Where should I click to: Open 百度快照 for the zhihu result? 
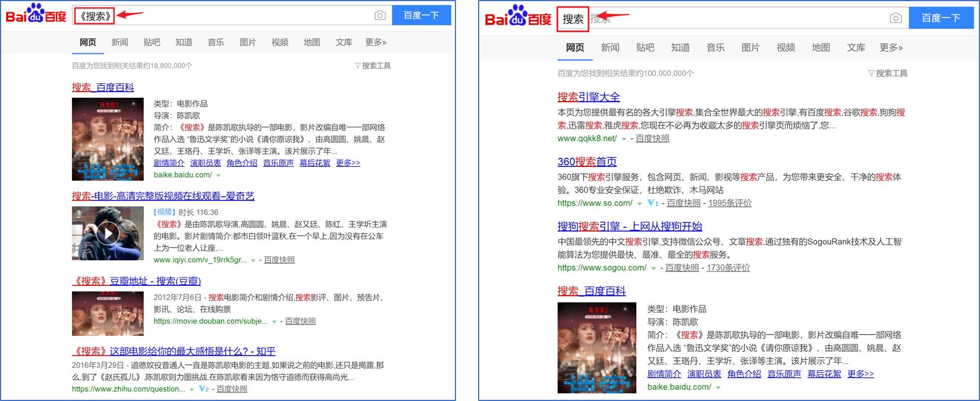pos(232,389)
